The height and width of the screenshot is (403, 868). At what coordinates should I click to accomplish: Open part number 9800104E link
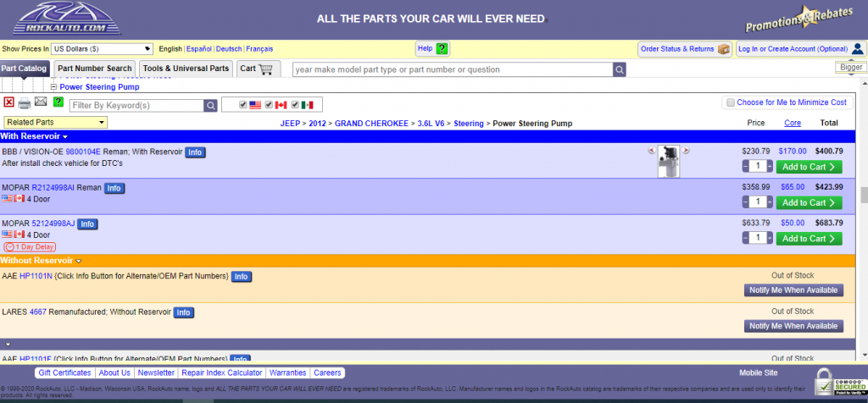(84, 152)
